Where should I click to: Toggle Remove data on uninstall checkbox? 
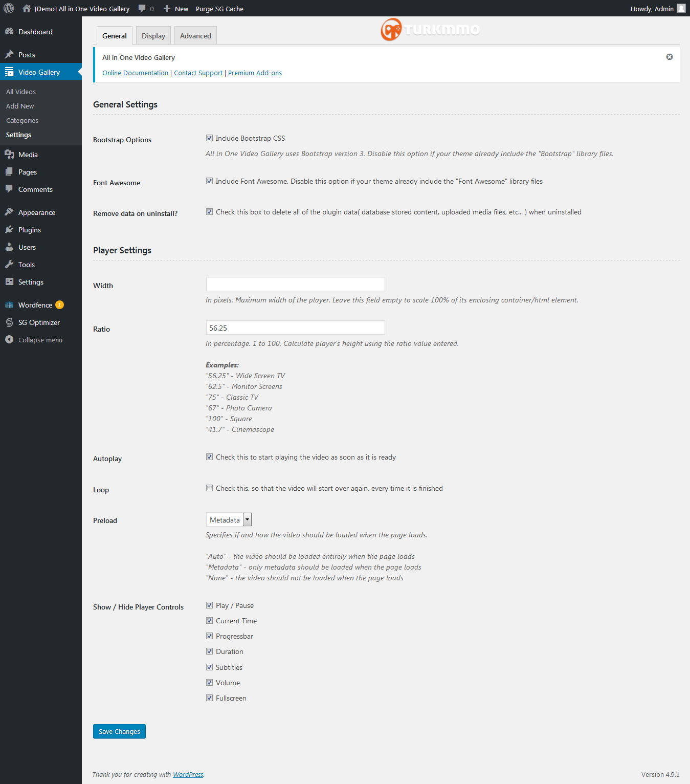tap(209, 211)
